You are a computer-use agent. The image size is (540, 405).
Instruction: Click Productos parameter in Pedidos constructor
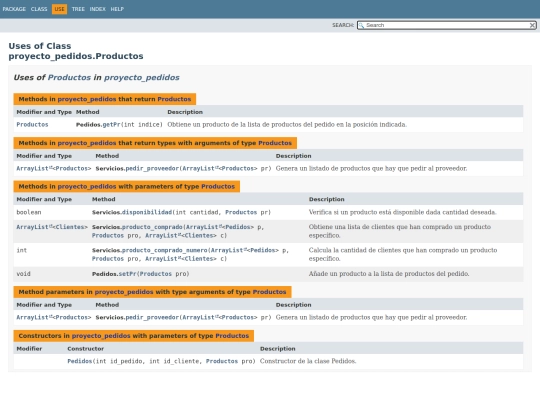tap(222, 361)
